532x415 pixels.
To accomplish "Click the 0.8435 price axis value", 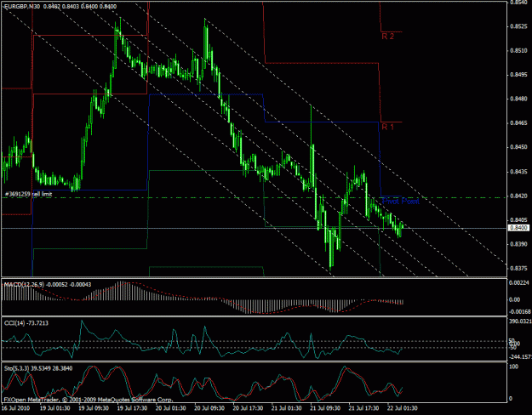I will coord(518,172).
